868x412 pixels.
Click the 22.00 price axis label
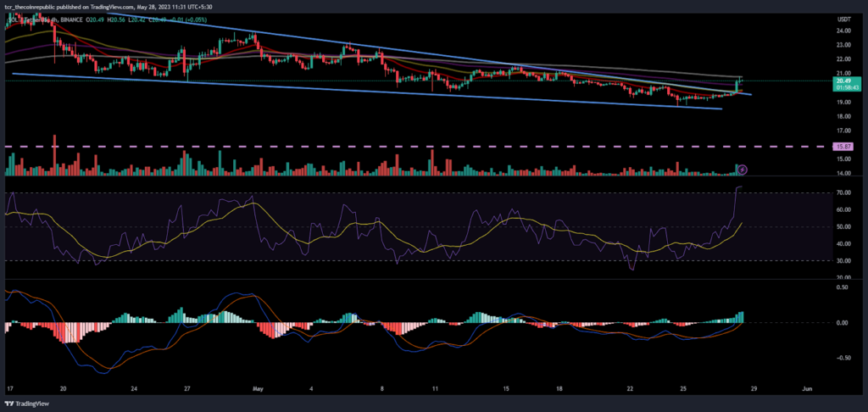(x=845, y=60)
